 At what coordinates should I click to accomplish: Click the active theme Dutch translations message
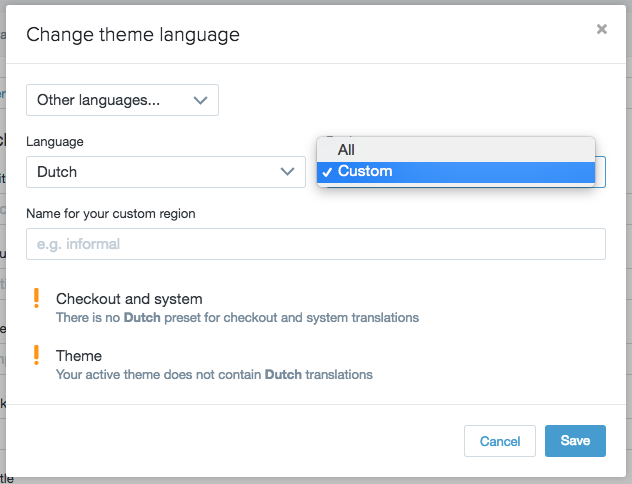214,375
